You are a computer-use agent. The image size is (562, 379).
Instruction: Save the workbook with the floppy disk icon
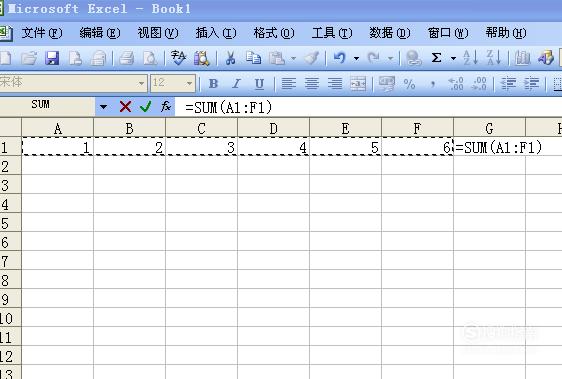(52, 58)
